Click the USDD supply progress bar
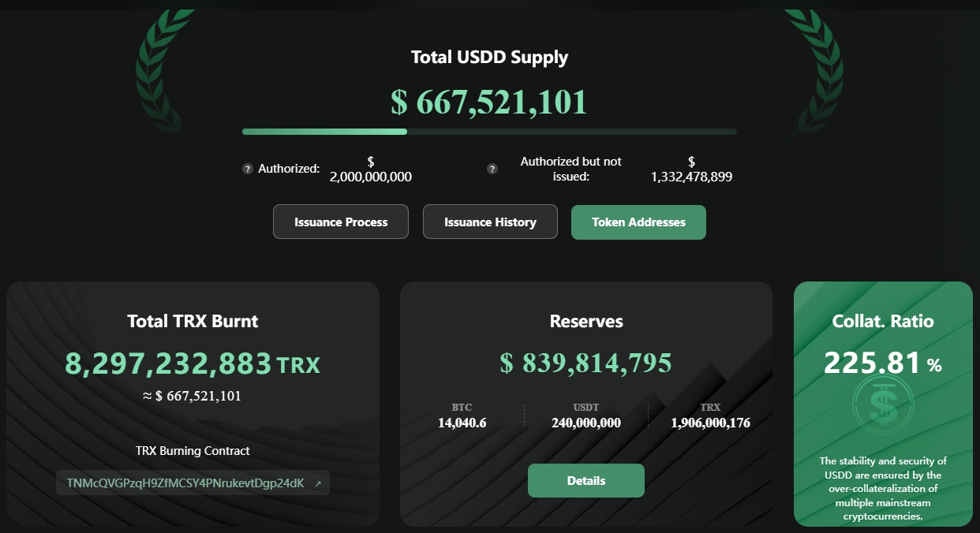 point(489,132)
